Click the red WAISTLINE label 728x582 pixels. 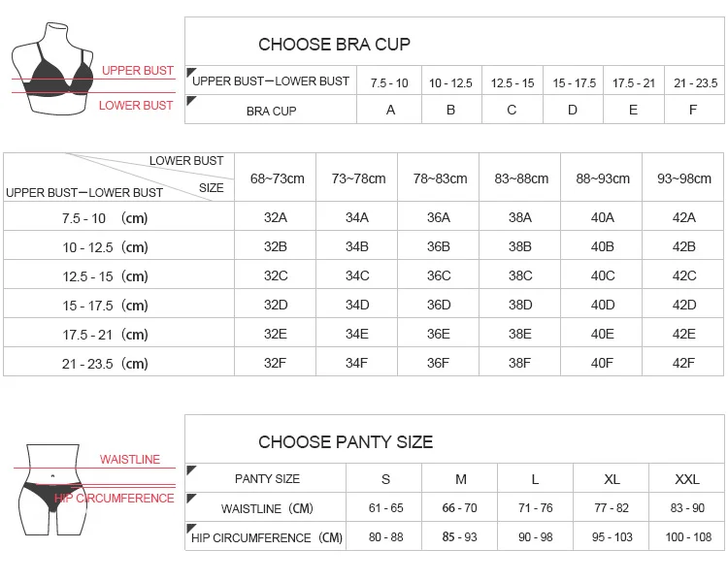coord(130,460)
